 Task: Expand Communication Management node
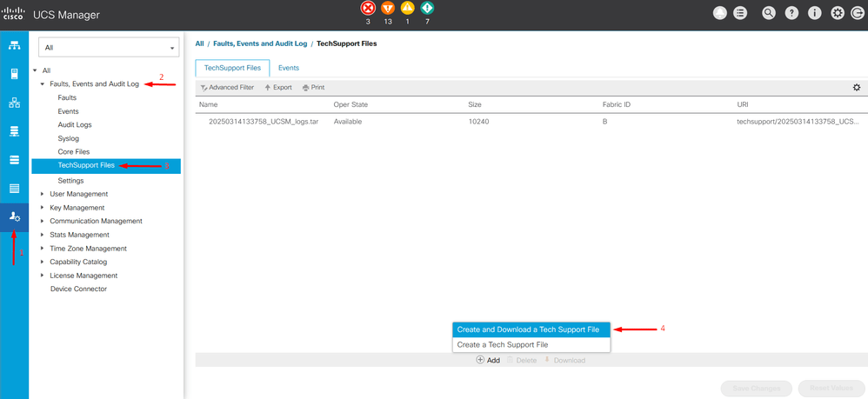pyautogui.click(x=42, y=221)
